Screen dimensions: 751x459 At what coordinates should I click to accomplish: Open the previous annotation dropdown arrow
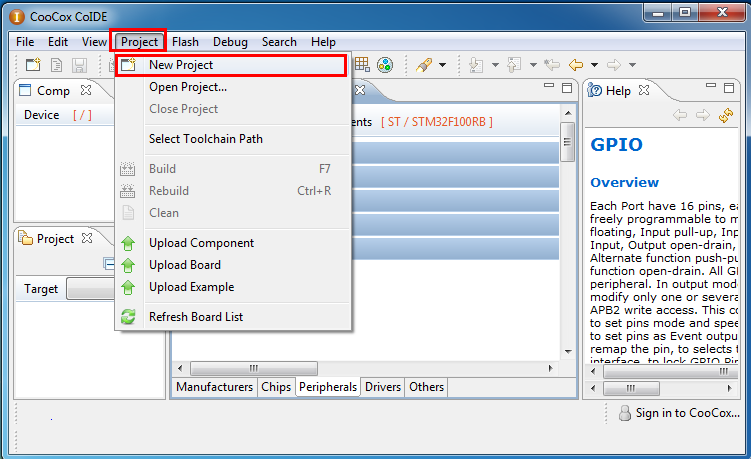pyautogui.click(x=533, y=65)
